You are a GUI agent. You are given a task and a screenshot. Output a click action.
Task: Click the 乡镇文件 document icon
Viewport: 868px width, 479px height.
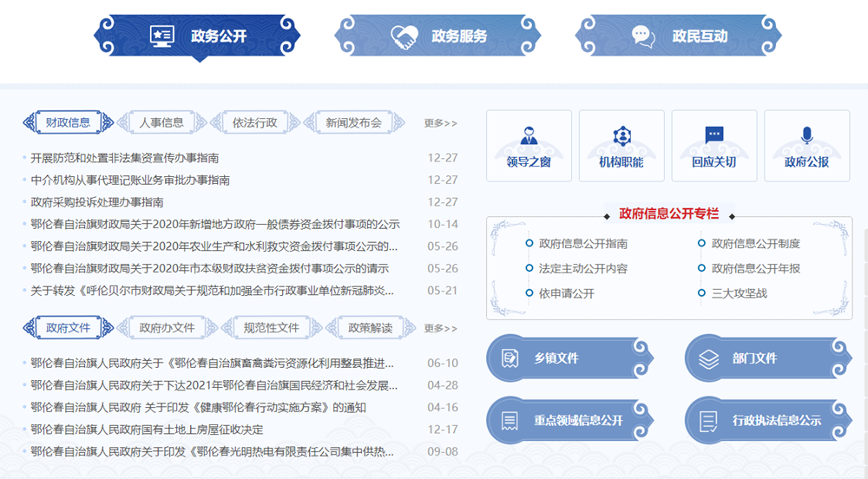tap(510, 358)
